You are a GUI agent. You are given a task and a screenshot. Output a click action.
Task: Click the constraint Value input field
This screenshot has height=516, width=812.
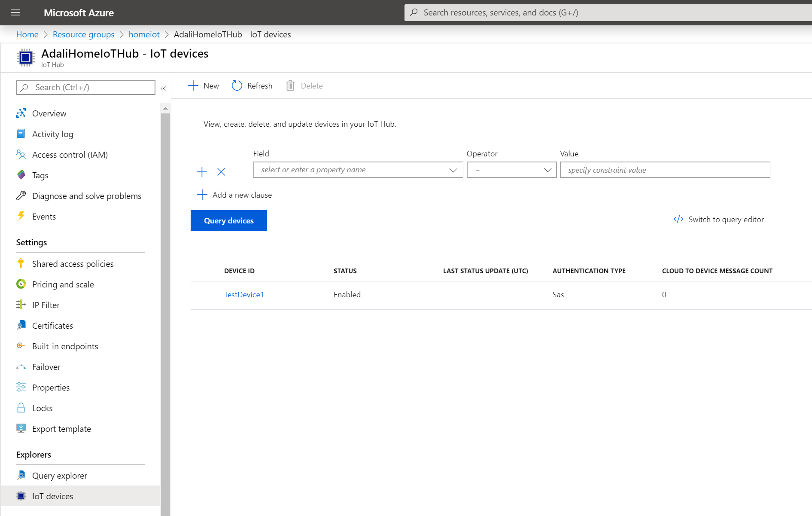coord(664,170)
